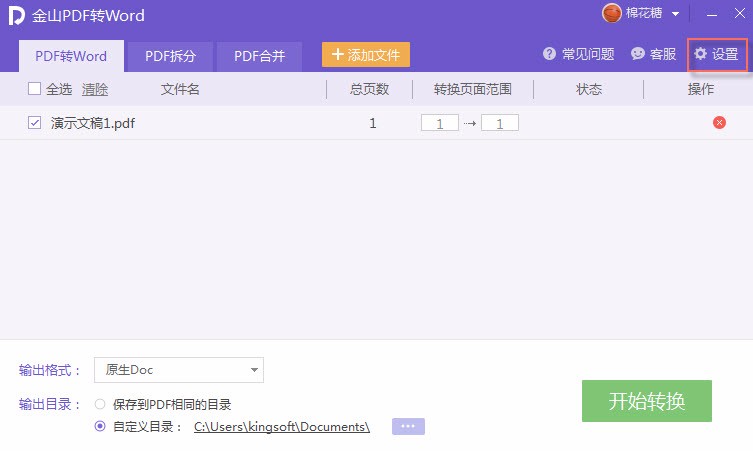Click the end page range field
The width and height of the screenshot is (753, 451).
click(x=500, y=123)
